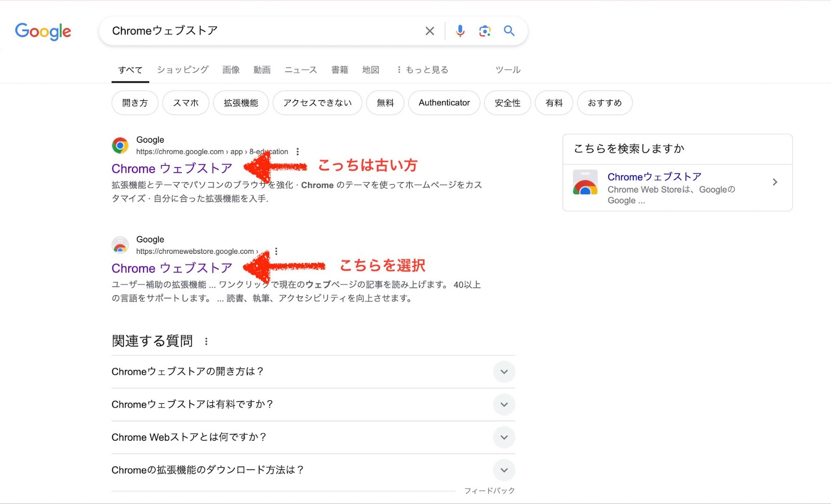831x504 pixels.
Task: Choose the 有料 filter chip
Action: point(554,103)
